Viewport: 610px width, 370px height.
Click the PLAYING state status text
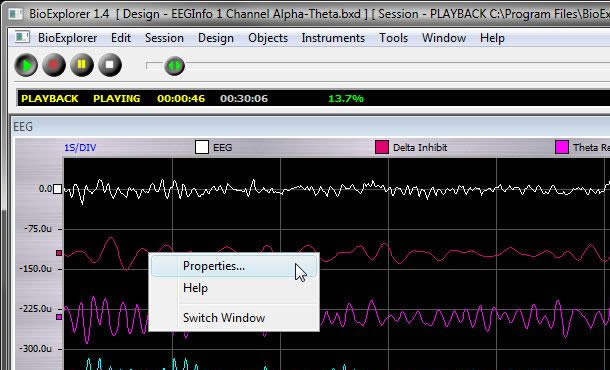pos(117,98)
